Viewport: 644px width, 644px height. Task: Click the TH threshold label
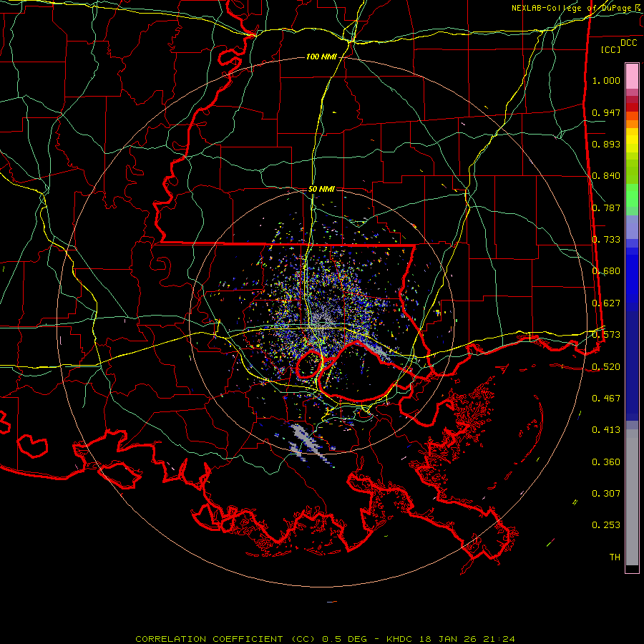[615, 557]
